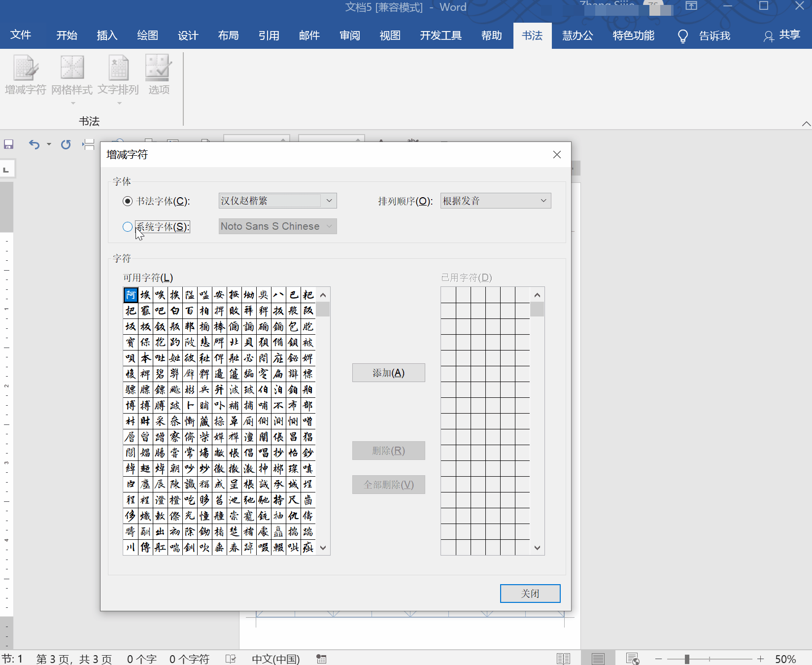
Task: Switch to web layout view icon
Action: click(x=633, y=659)
